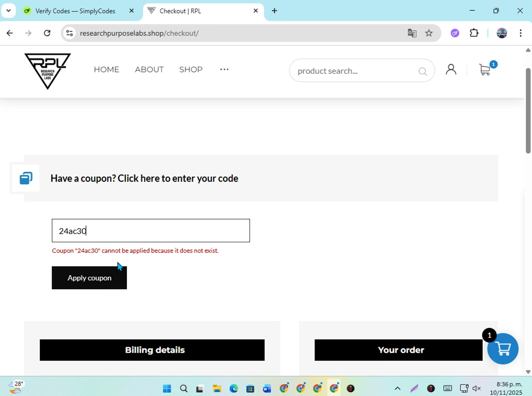Click the RPL logo in header

[x=48, y=71]
